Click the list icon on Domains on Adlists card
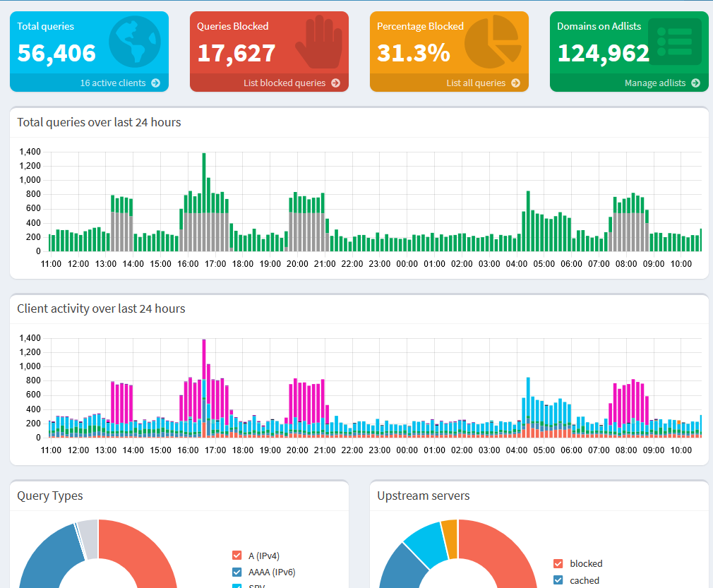The width and height of the screenshot is (713, 588). (x=674, y=42)
